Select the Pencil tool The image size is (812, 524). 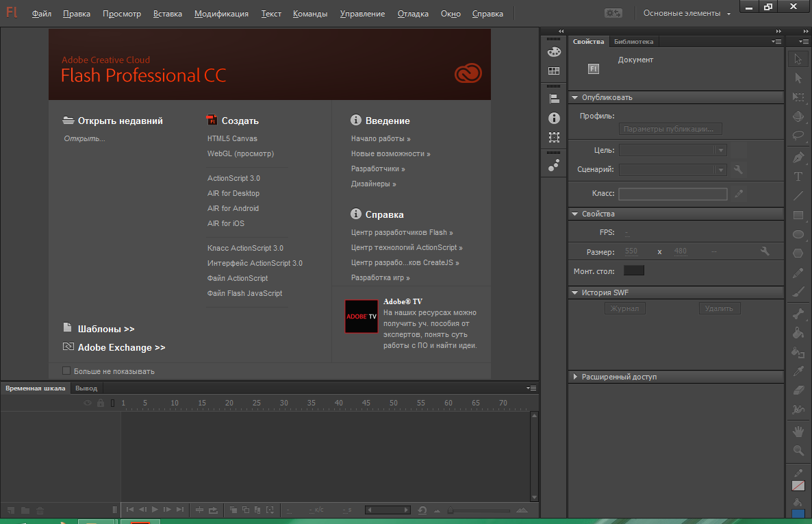(798, 273)
